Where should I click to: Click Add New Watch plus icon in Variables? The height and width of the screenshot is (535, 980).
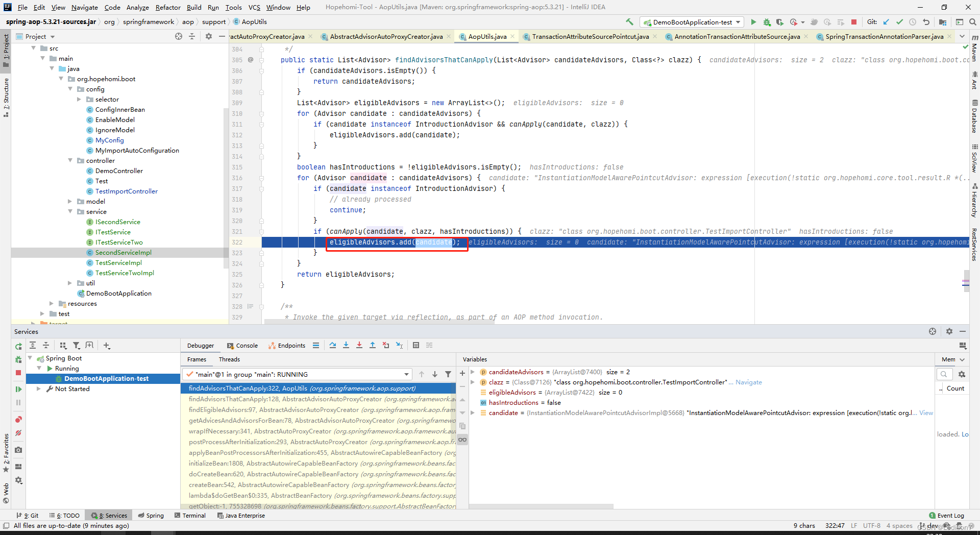point(462,373)
